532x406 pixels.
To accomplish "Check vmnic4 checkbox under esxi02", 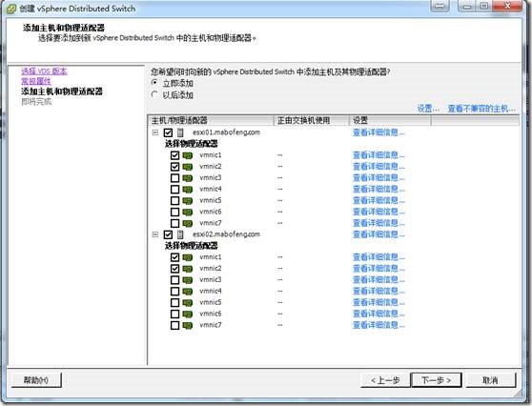I will tap(174, 292).
